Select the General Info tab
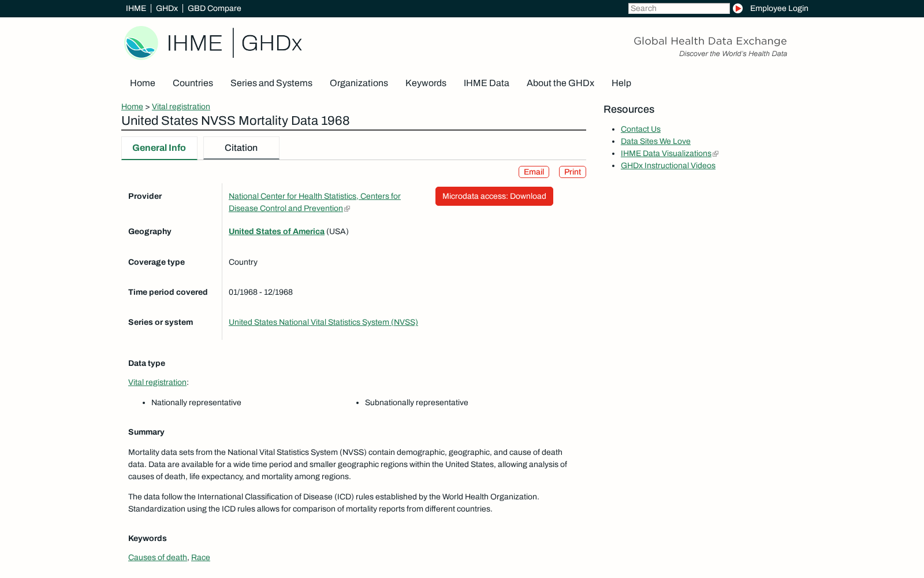Screen dimensions: 924x578 [159, 148]
